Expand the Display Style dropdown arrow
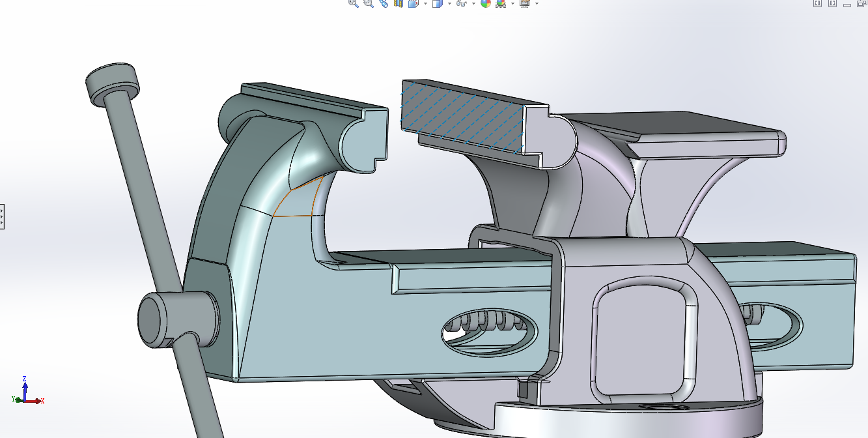This screenshot has width=868, height=438. [449, 3]
